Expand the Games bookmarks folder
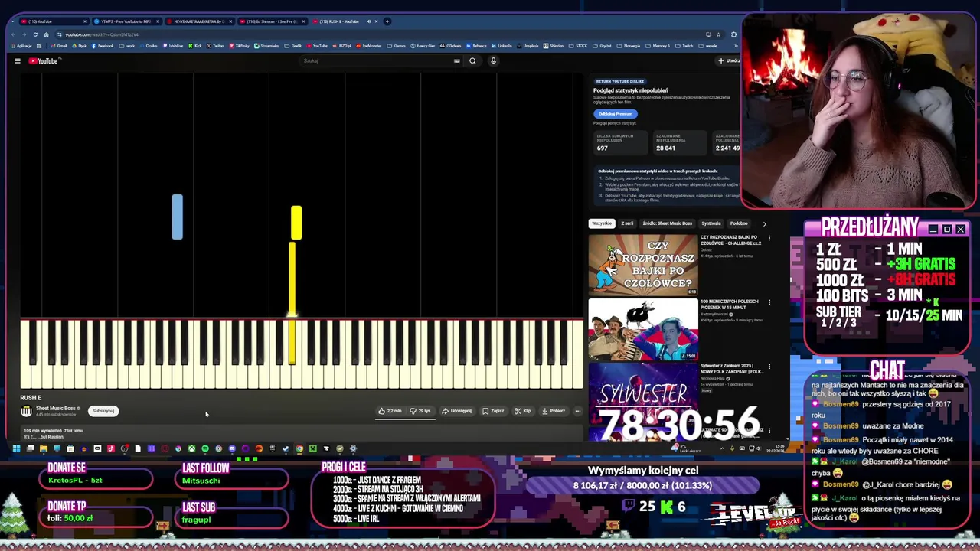This screenshot has height=551, width=980. click(396, 45)
